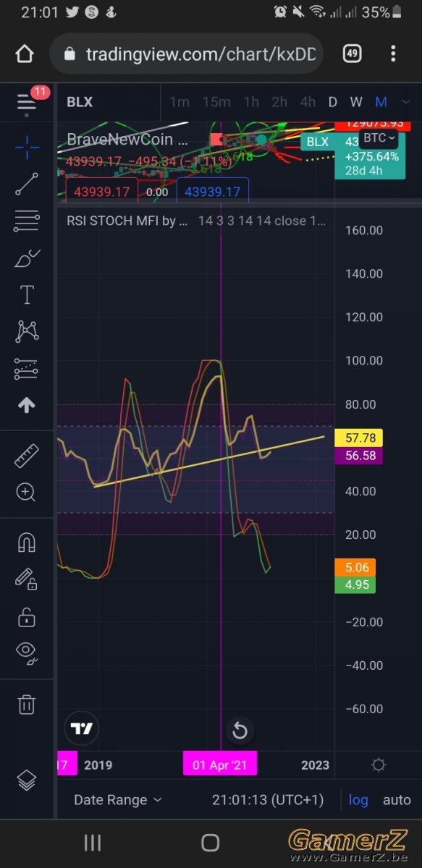Screen dimensions: 422x868
Task: Activate the zoom in tool
Action: coord(27,493)
